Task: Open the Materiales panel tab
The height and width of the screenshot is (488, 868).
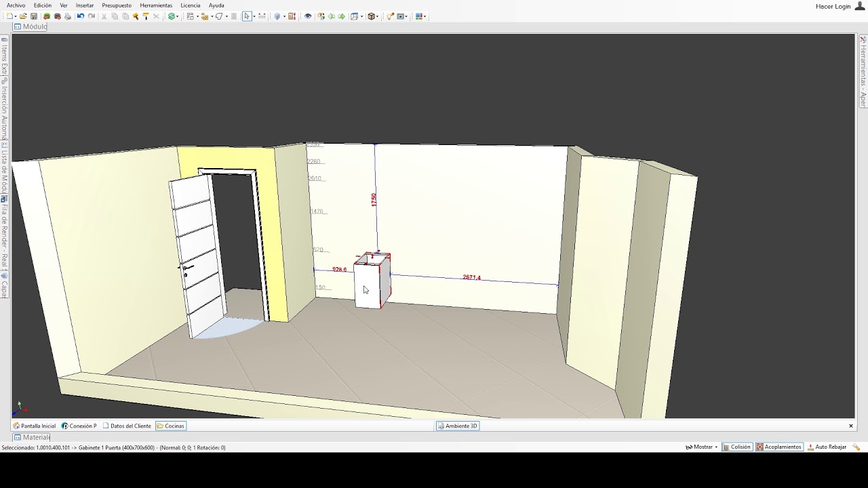Action: (32, 437)
